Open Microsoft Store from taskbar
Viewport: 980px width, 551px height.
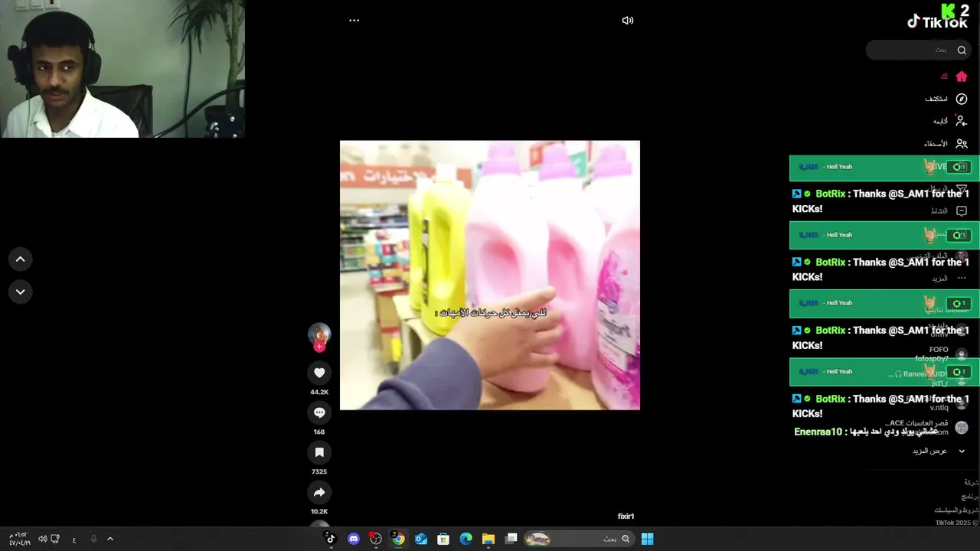[x=443, y=539]
